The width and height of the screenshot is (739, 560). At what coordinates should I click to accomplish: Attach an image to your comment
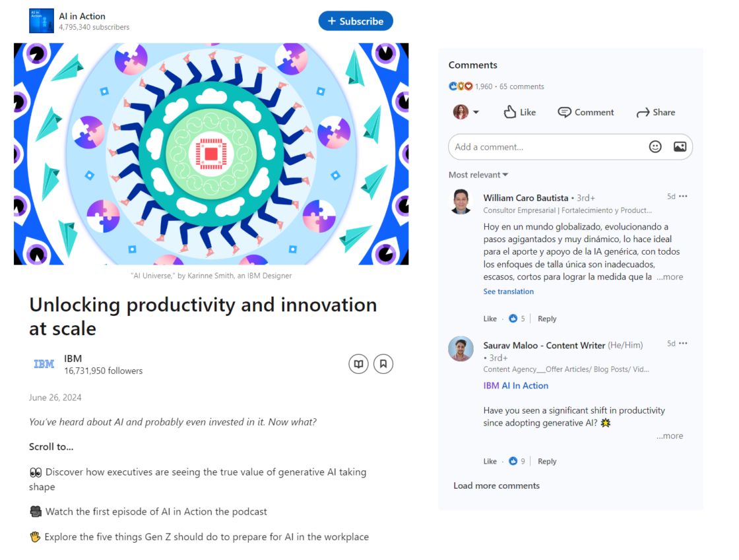(680, 146)
